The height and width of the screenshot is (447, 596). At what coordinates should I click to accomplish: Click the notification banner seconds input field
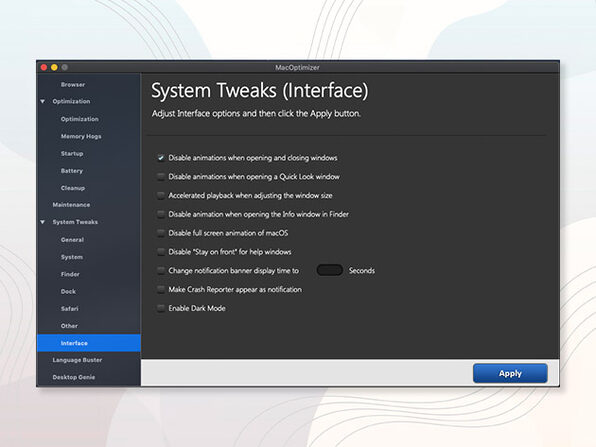[x=330, y=270]
